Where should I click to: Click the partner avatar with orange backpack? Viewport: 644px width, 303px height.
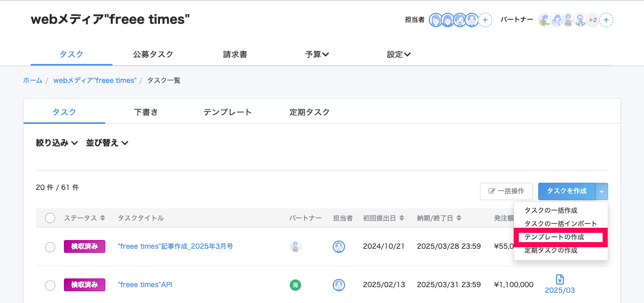[544, 20]
